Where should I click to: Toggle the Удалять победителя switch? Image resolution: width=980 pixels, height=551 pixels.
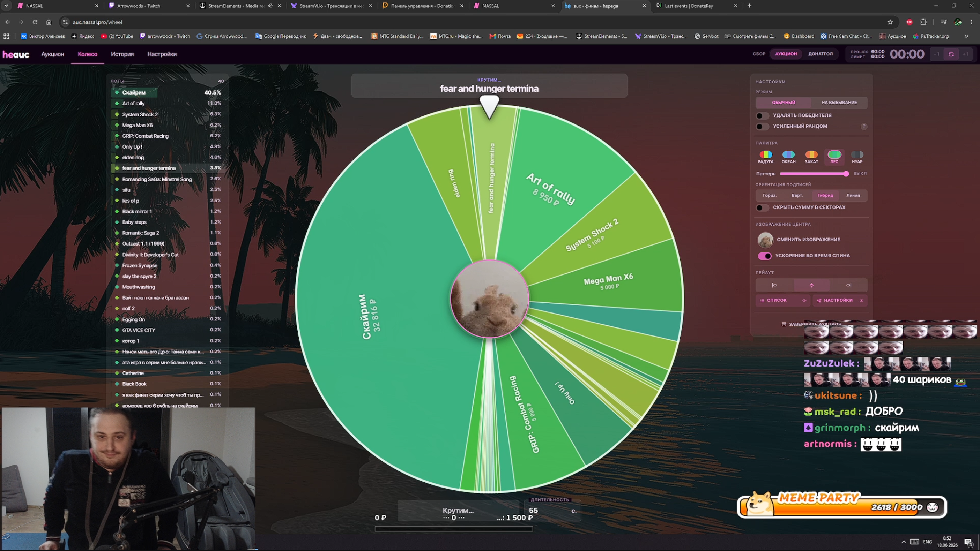762,115
